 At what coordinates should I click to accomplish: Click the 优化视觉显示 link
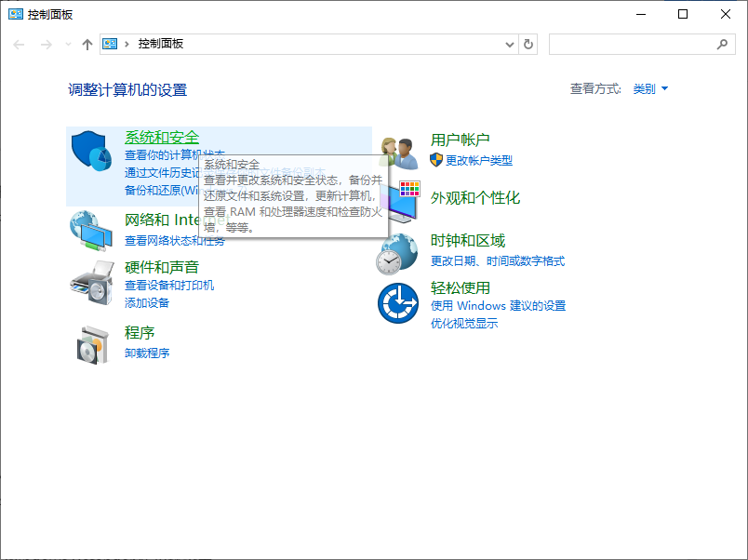(x=462, y=325)
